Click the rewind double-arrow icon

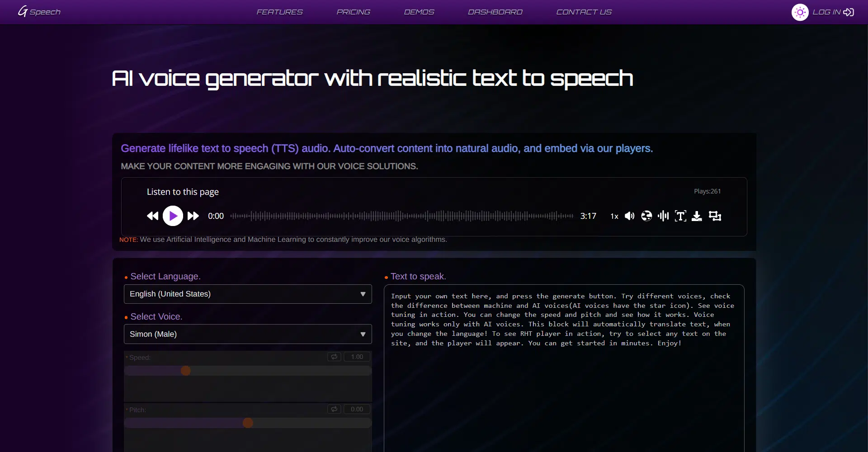click(152, 216)
